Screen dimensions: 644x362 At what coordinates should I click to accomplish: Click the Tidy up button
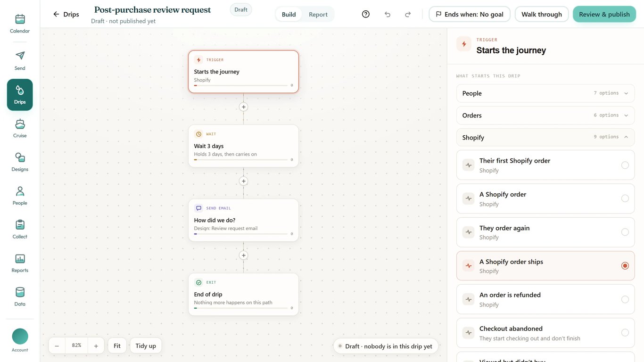tap(146, 346)
